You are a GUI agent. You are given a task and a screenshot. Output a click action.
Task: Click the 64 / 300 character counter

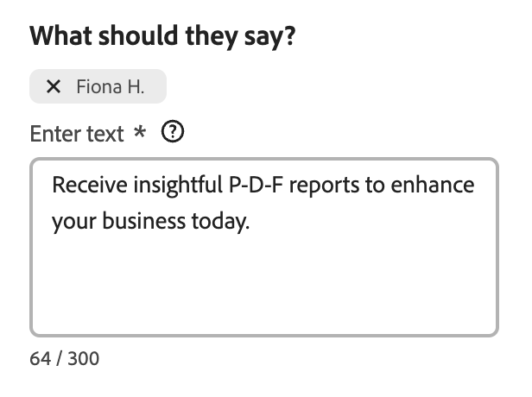pos(64,358)
